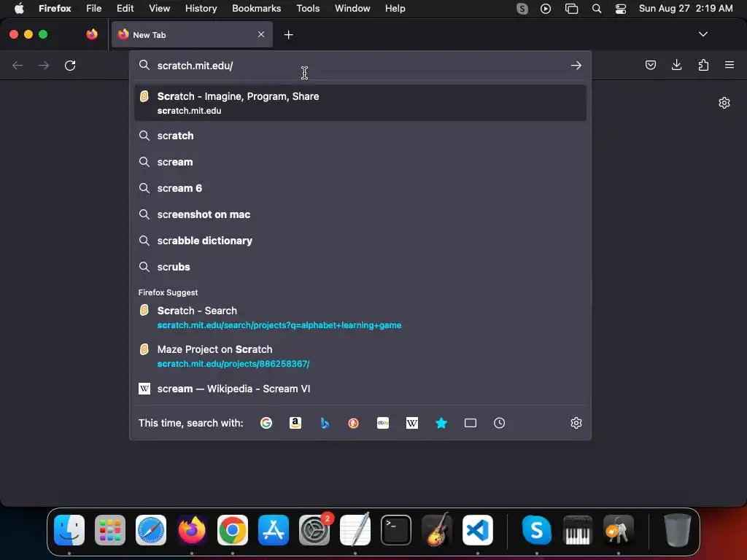Open the Firefox app menu
The width and height of the screenshot is (747, 560).
click(55, 9)
